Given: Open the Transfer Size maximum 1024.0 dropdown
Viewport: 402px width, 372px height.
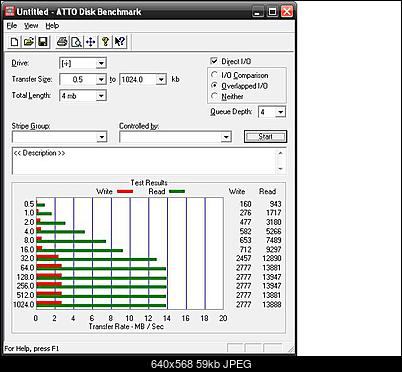Looking at the screenshot, I should pyautogui.click(x=161, y=79).
